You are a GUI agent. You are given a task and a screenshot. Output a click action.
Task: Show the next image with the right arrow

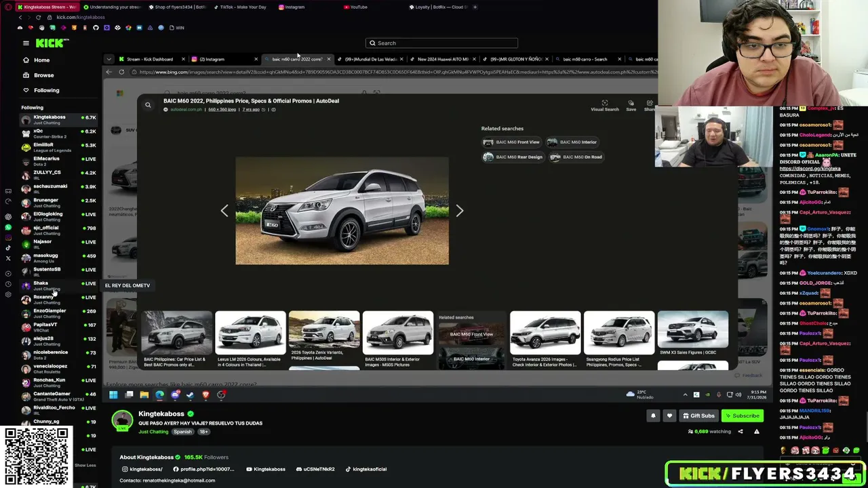(459, 211)
